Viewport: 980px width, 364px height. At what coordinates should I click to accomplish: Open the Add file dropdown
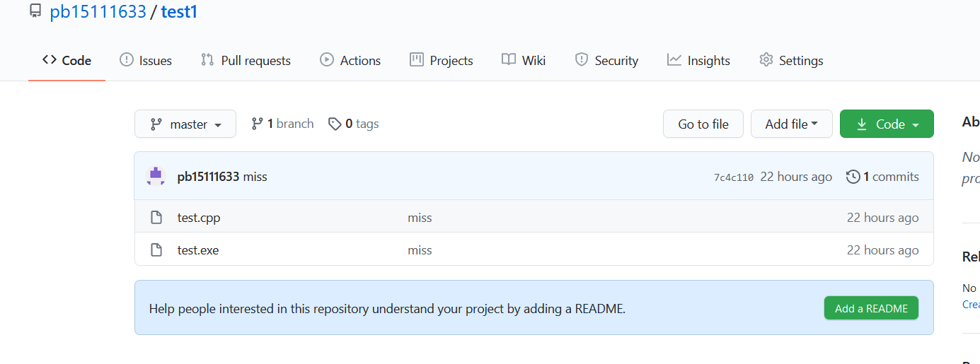(x=791, y=124)
